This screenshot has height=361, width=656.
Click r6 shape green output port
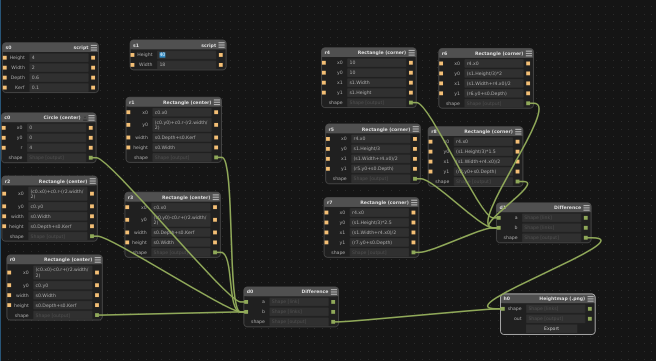[x=528, y=103]
